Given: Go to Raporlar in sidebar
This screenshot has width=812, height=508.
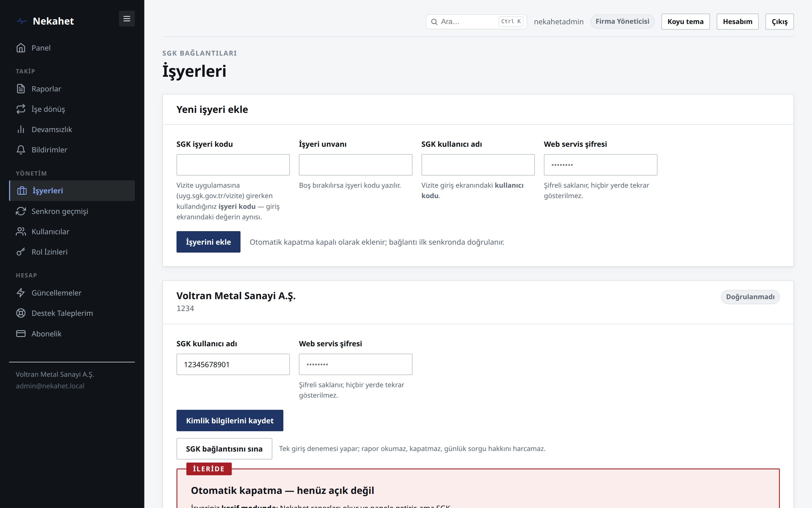Looking at the screenshot, I should point(72,89).
